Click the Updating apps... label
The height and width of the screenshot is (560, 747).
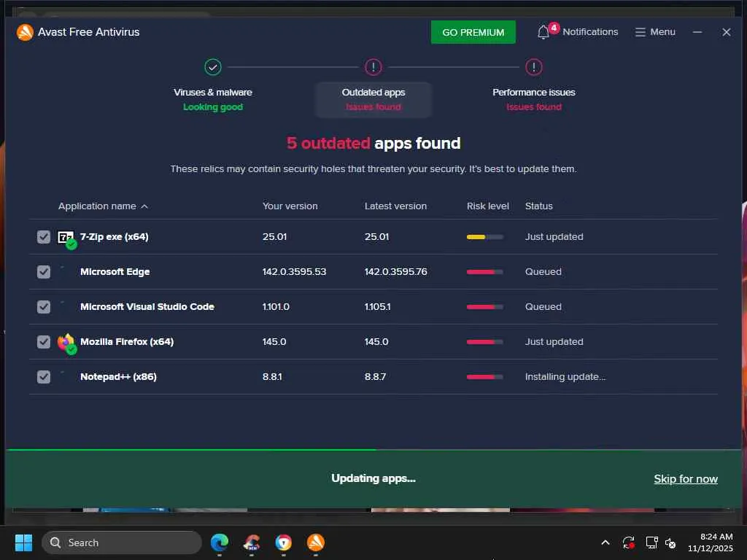[373, 478]
